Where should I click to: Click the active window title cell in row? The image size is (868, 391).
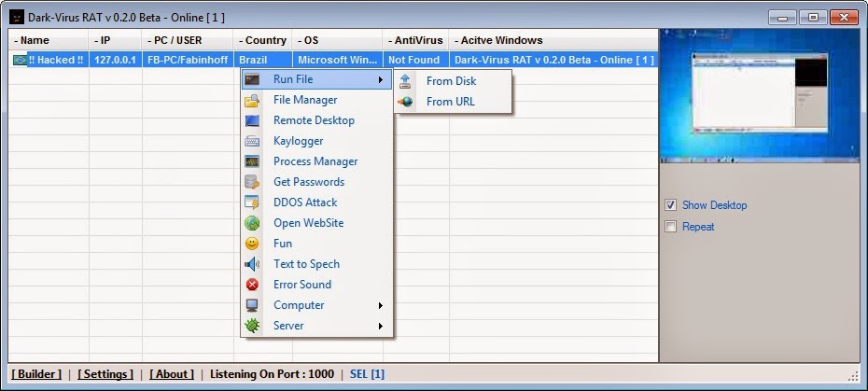coord(553,60)
